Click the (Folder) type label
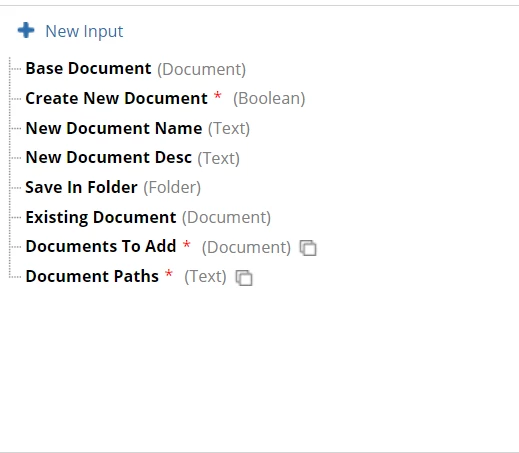Image resolution: width=519 pixels, height=453 pixels. click(172, 188)
